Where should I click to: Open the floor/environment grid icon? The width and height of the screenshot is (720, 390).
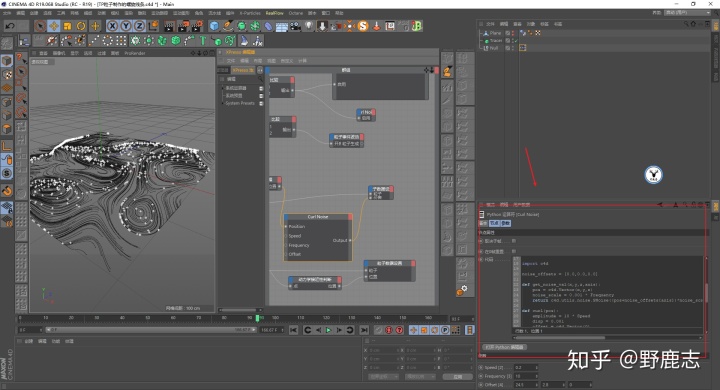(x=281, y=26)
